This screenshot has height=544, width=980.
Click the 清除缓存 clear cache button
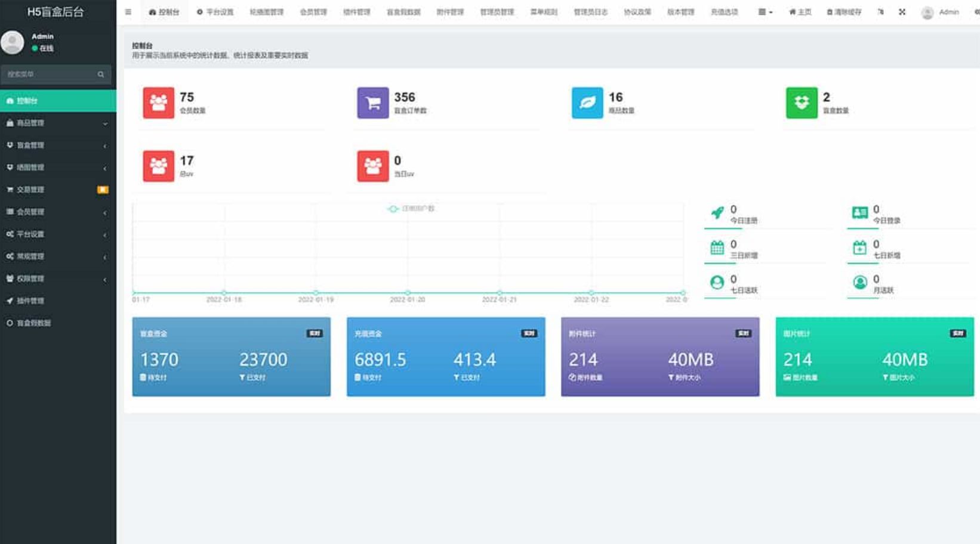coord(843,12)
